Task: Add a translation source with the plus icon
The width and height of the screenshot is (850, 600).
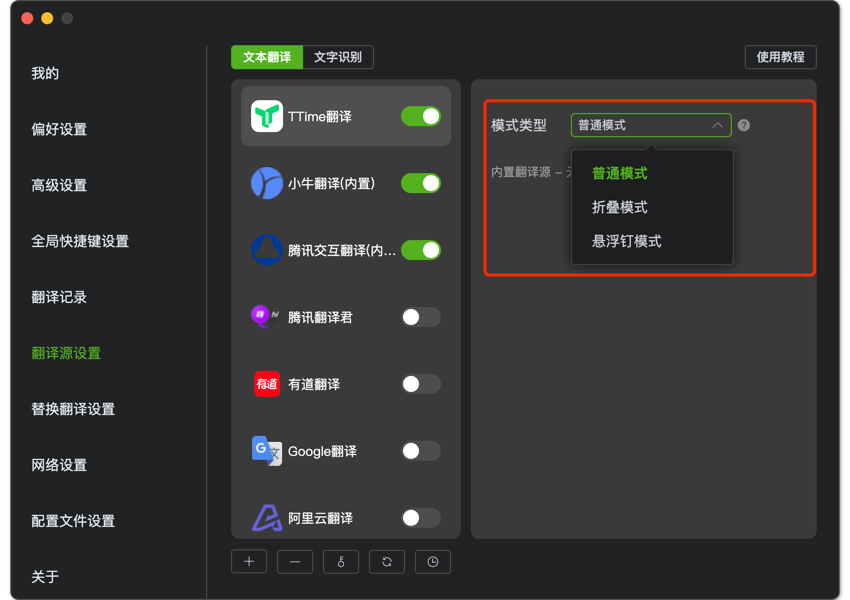Action: point(249,562)
